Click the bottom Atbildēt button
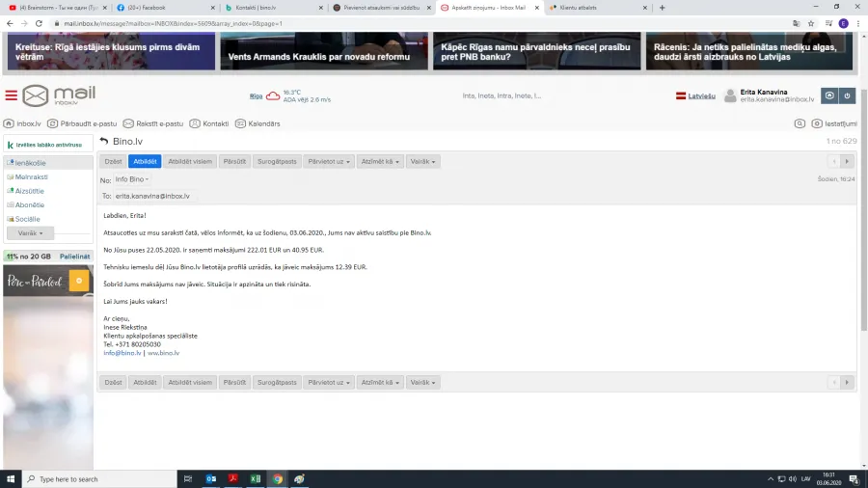Viewport: 868px width, 488px height. click(x=145, y=382)
